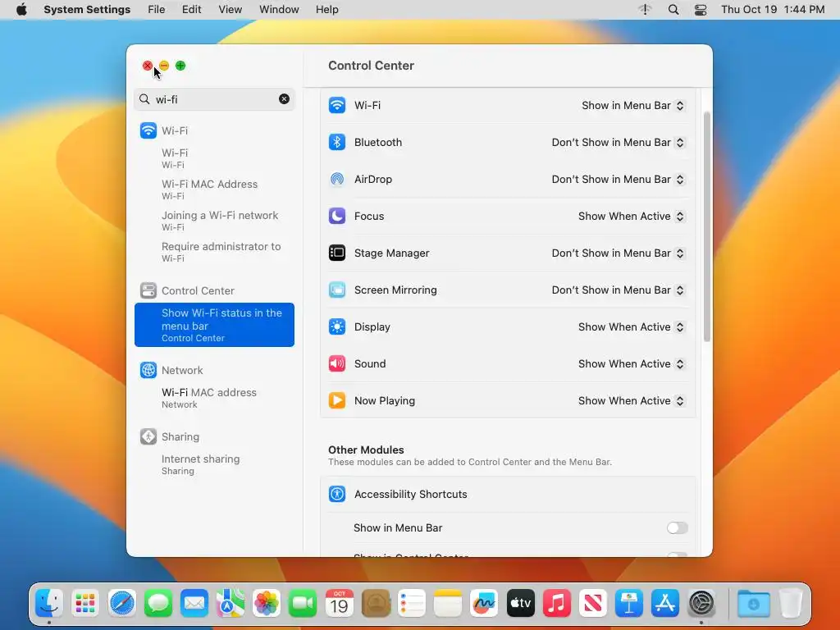Click the Accessibility Shortcuts icon
The width and height of the screenshot is (840, 630).
click(x=337, y=494)
